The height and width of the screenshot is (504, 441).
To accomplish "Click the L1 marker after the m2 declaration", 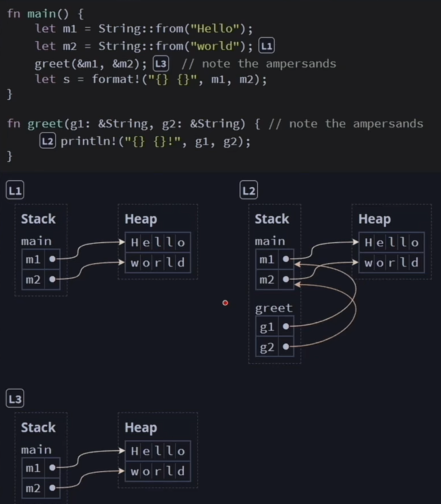I will click(x=267, y=46).
